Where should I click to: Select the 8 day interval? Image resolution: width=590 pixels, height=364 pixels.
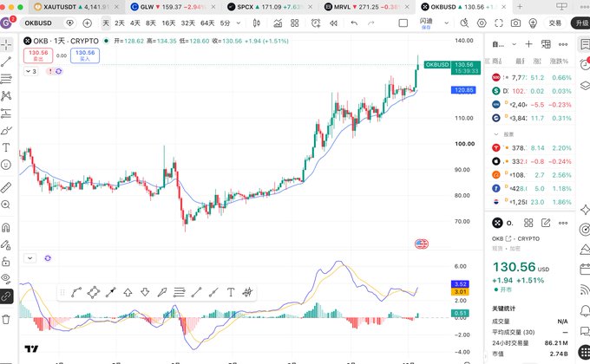coord(150,23)
